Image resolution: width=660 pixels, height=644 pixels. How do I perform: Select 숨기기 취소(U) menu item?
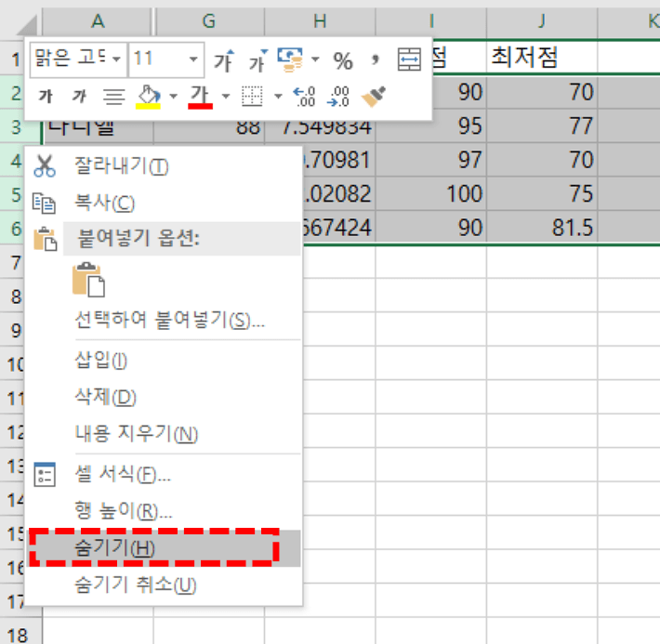click(x=165, y=585)
